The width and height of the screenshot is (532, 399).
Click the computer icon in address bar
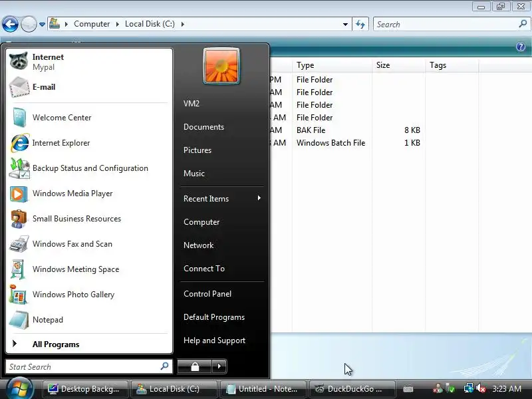55,24
